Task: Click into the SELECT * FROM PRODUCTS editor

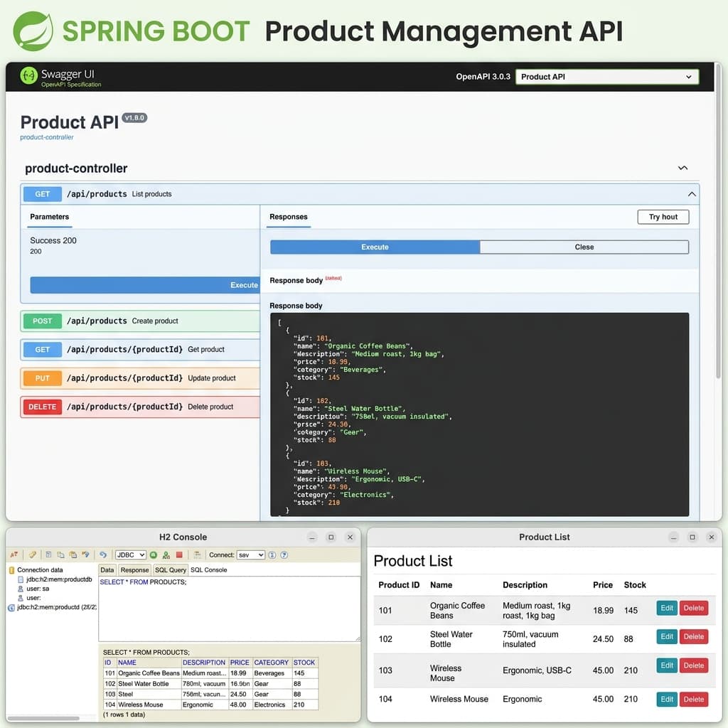Action: coord(230,609)
